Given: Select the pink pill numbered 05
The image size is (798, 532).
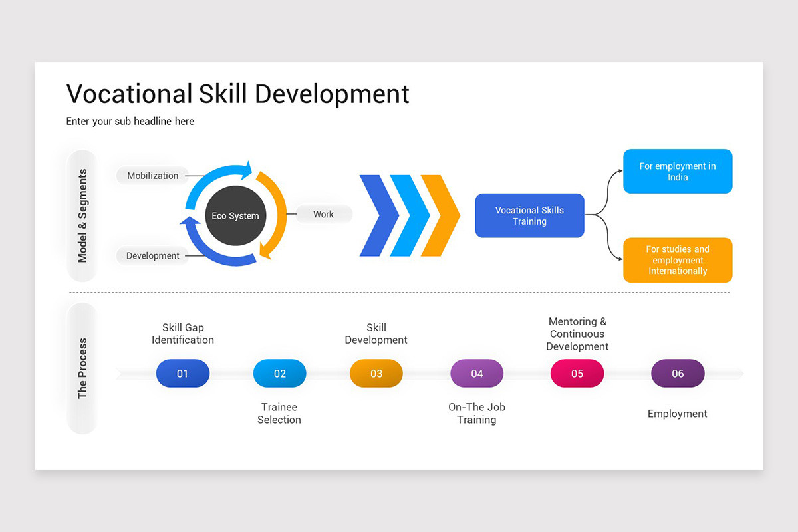Looking at the screenshot, I should (x=577, y=373).
